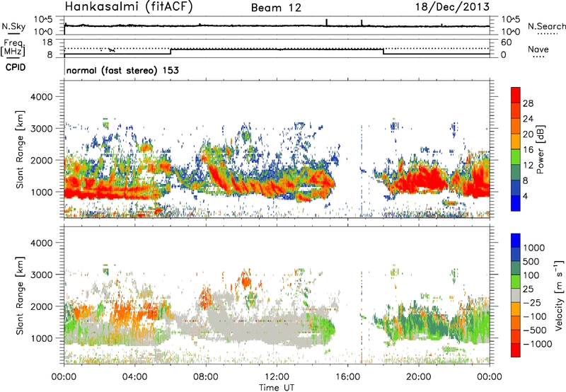
Task: Click the title "Hankasalmi (fitACF)"
Action: [x=129, y=6]
